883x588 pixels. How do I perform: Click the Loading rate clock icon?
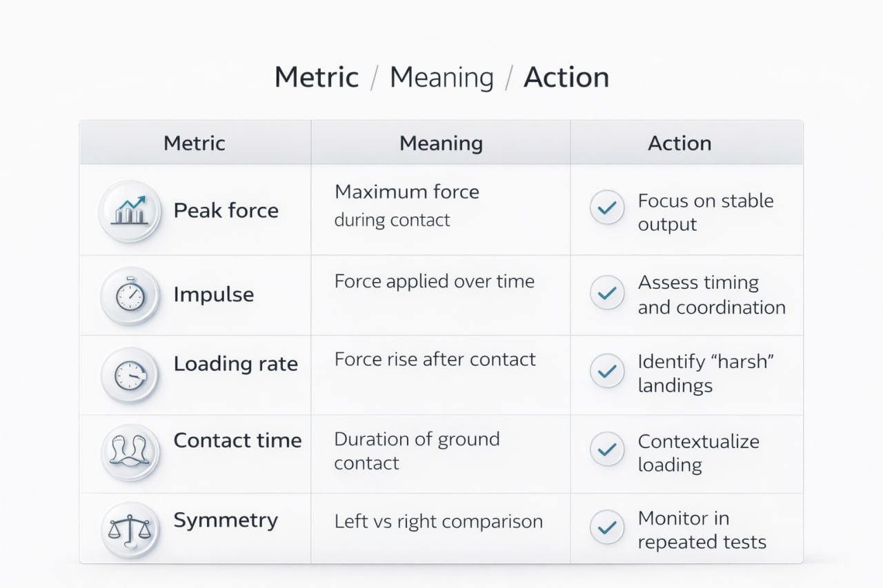(130, 375)
